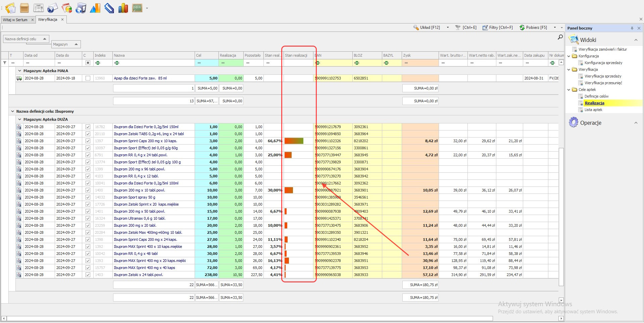Click the magnifier search icon above grid

coord(560,37)
